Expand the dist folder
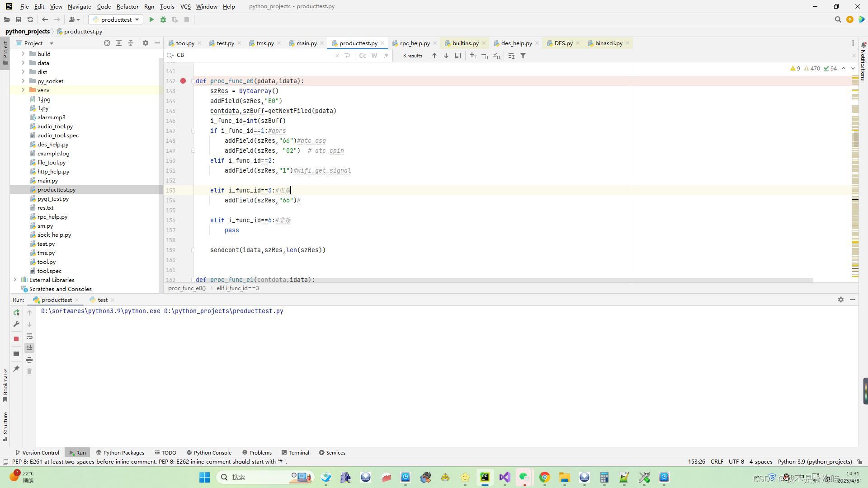This screenshot has height=488, width=868. click(x=23, y=72)
